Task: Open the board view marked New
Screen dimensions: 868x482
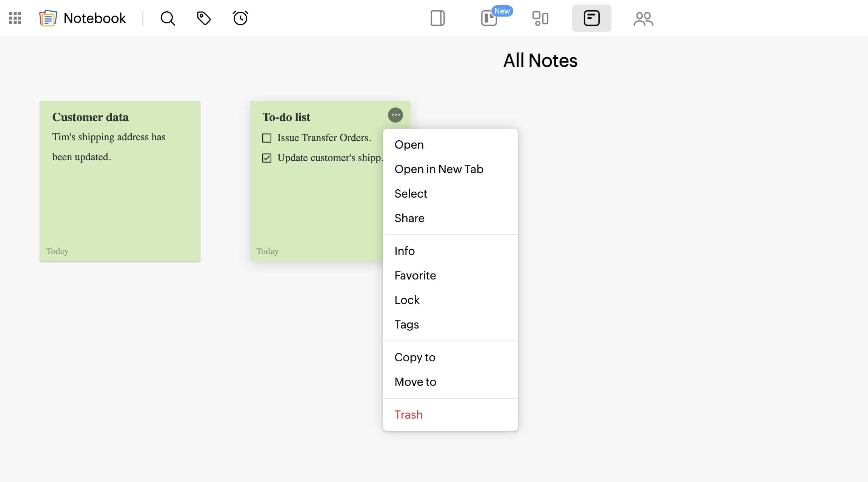Action: 489,18
